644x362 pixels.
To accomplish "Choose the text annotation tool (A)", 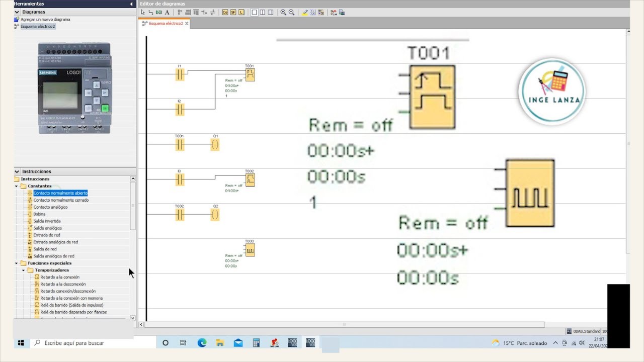I will [x=167, y=12].
